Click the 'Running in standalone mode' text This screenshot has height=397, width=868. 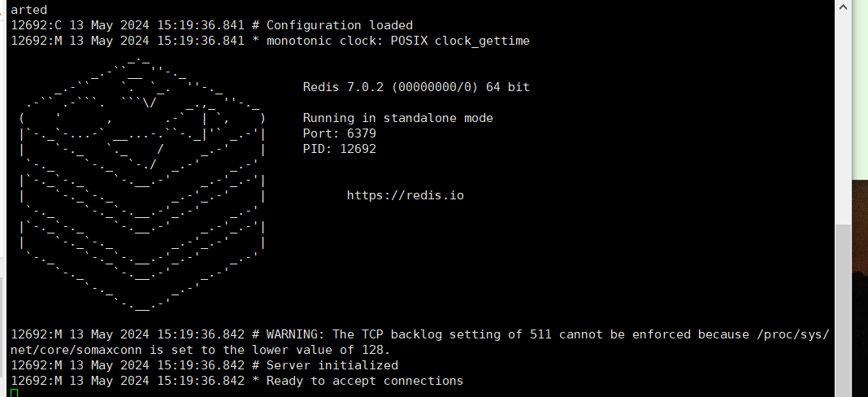[x=398, y=118]
